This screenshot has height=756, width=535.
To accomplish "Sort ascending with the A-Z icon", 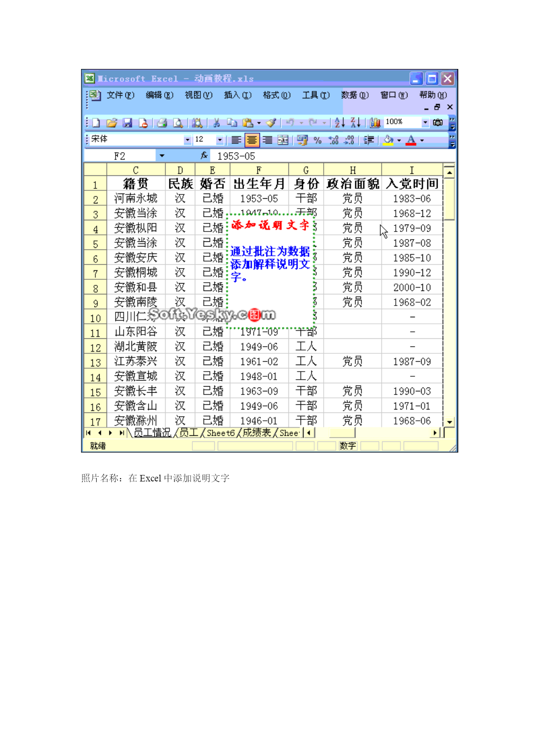I will pos(340,123).
